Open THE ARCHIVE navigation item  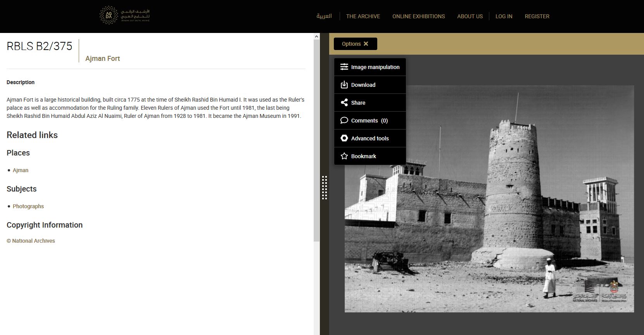(x=363, y=16)
